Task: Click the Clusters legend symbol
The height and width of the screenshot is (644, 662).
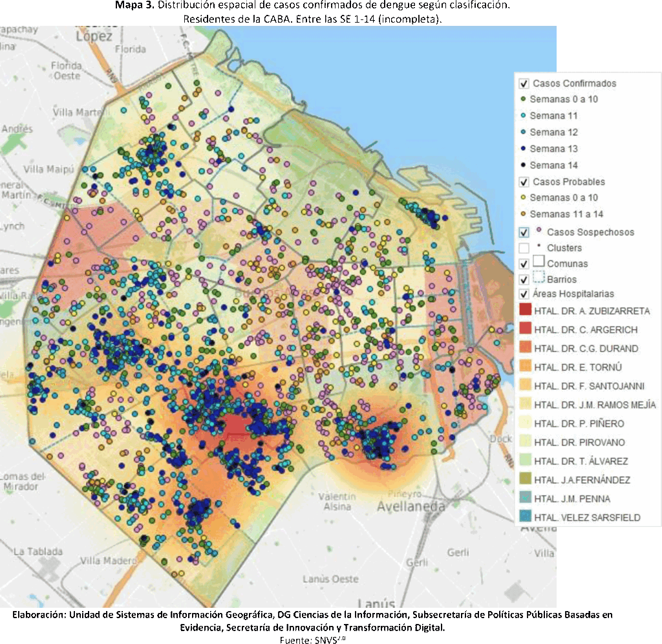Action: (539, 245)
